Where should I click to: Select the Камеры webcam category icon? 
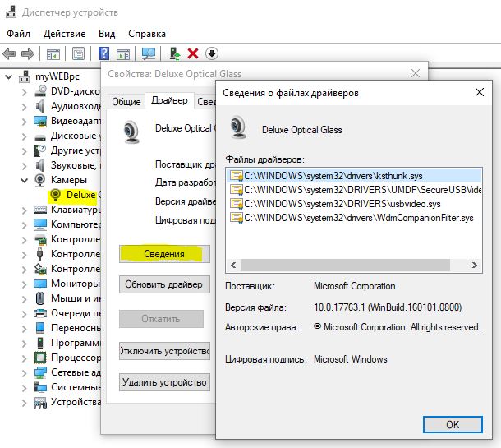coord(40,180)
